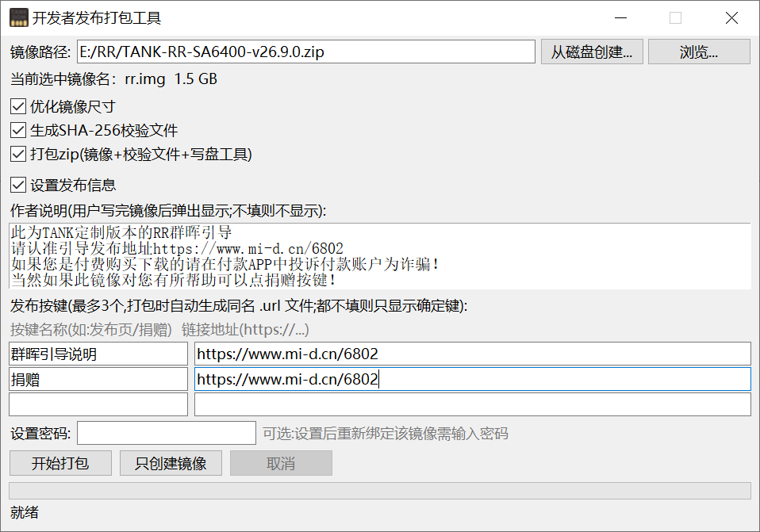The height and width of the screenshot is (532, 760).
Task: Click the 浏览... browse button
Action: click(x=699, y=52)
